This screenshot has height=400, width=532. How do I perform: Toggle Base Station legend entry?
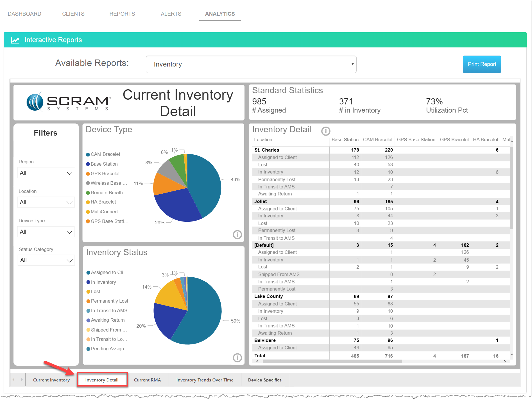[x=102, y=164]
